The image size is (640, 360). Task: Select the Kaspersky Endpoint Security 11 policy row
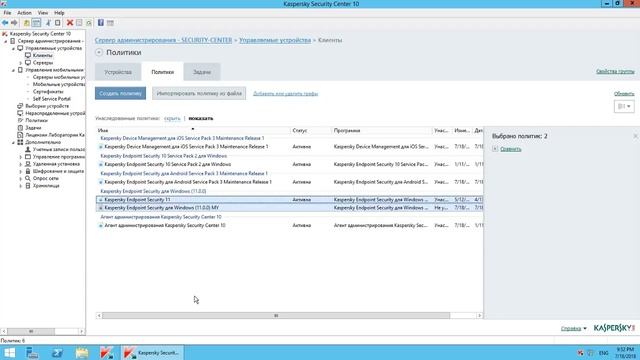click(289, 200)
